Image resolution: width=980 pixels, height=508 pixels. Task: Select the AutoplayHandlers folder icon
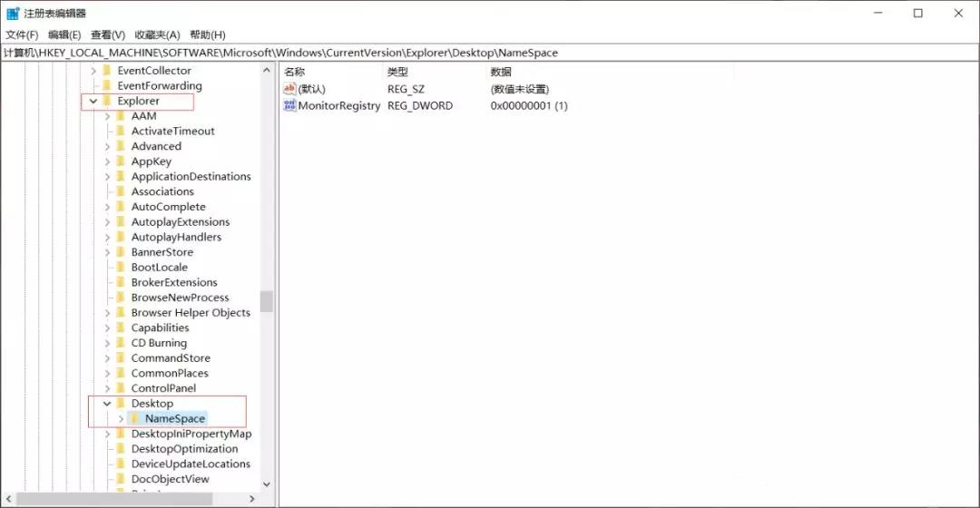121,237
